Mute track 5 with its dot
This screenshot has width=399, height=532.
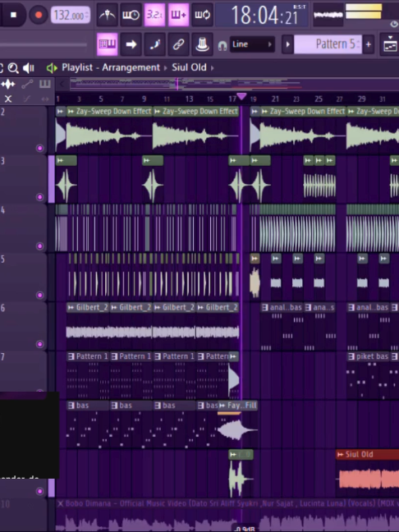(39, 296)
